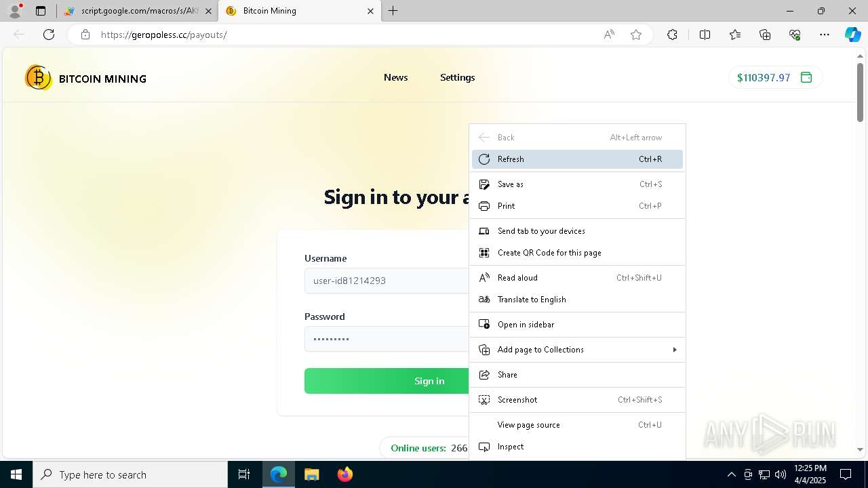Open the Settings page link
Image resolution: width=868 pixels, height=488 pixels.
(458, 77)
